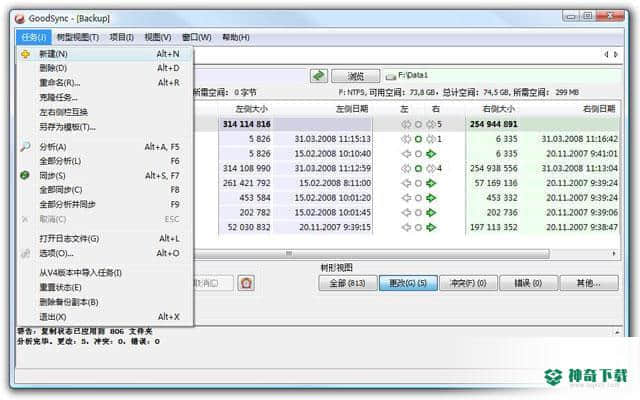Screen dimensions: 640x400
Task: Choose 重置状态(E) menu entry
Action: (105, 287)
